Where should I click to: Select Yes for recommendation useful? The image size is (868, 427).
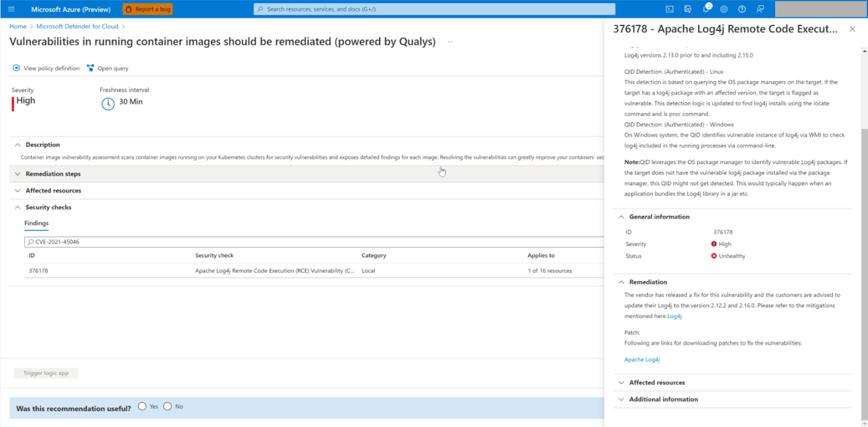pyautogui.click(x=142, y=406)
